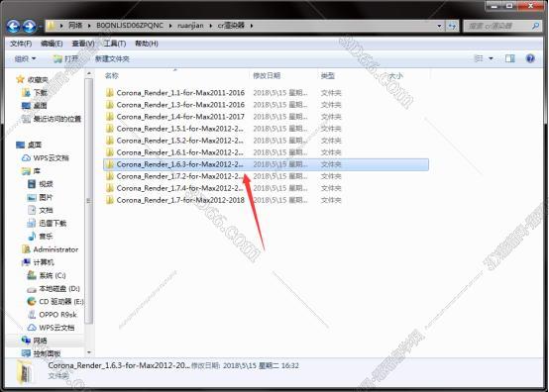Screen dimensions: 549x392
Task: Open the 工具(T) menu
Action: [115, 44]
